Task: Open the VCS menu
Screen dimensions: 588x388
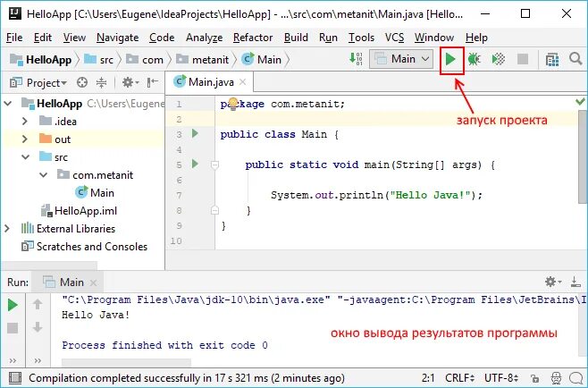Action: [394, 38]
